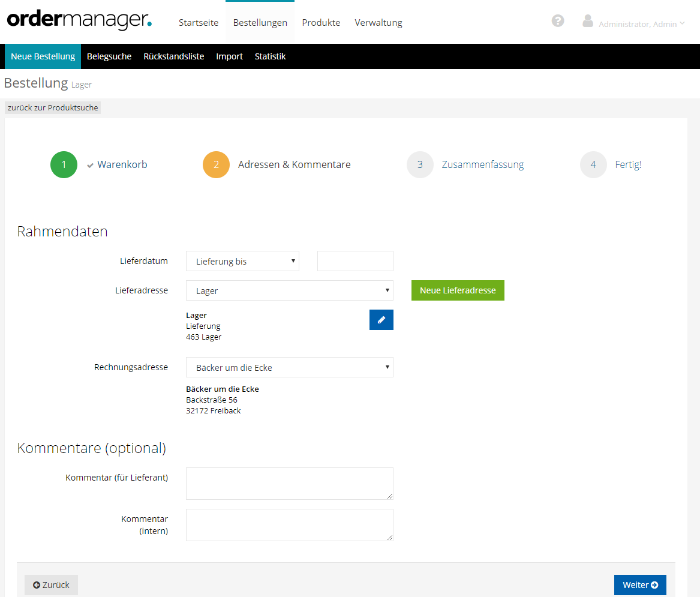Click the blue pencil edit address button

pyautogui.click(x=381, y=320)
